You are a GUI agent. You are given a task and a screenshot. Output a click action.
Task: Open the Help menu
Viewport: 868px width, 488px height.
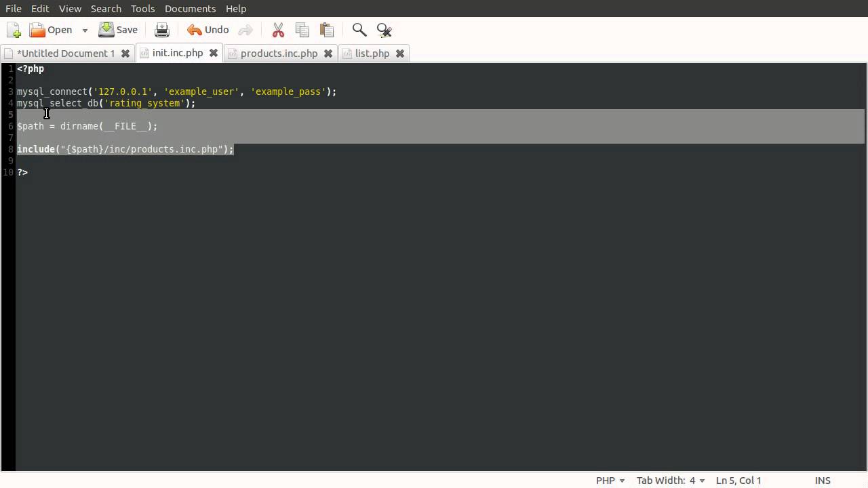(236, 8)
